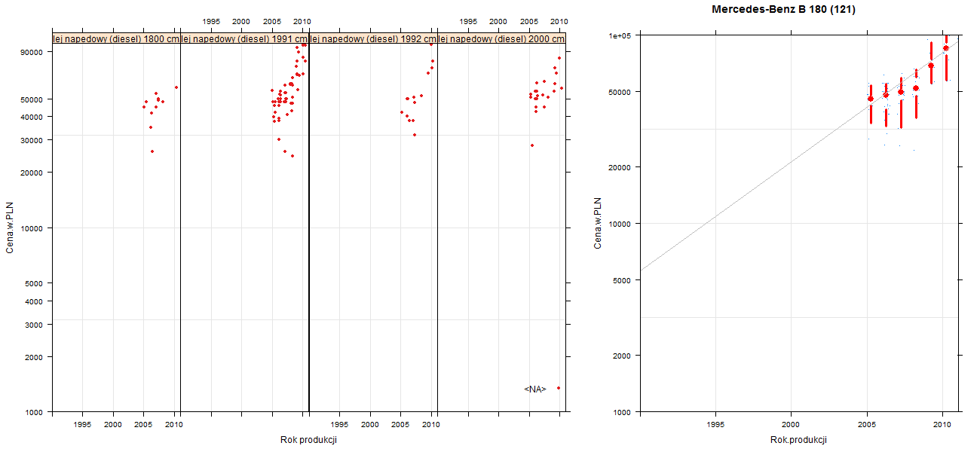Select the diesel 1800 cm panel strip label
The image size is (980, 452).
116,39
